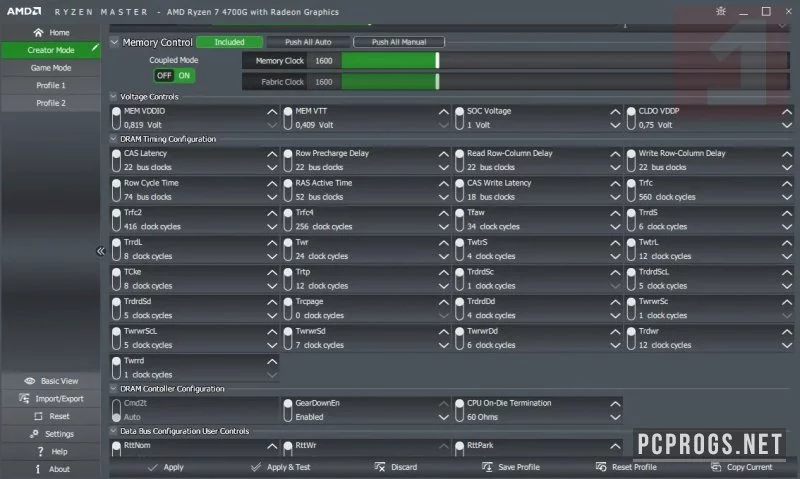Open GearDownEn options with down arrow
Screen dimensions: 800x479
tap(443, 417)
